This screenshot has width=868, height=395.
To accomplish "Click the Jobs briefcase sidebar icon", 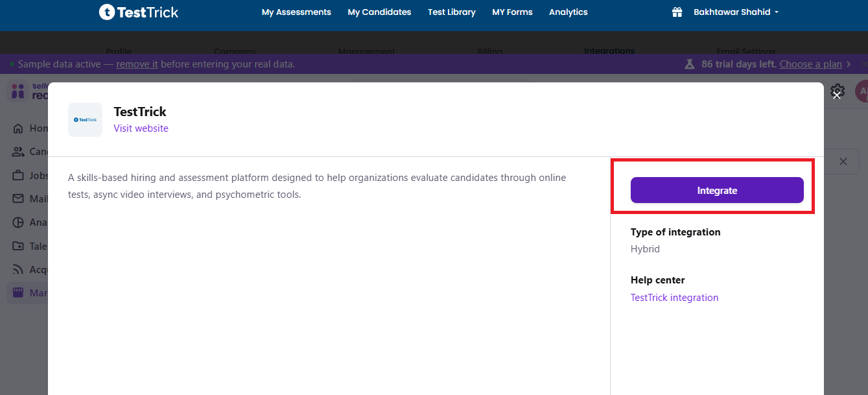I will click(x=18, y=176).
